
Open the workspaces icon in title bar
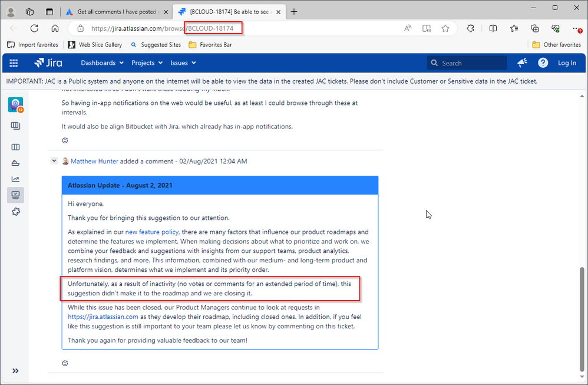(x=29, y=12)
